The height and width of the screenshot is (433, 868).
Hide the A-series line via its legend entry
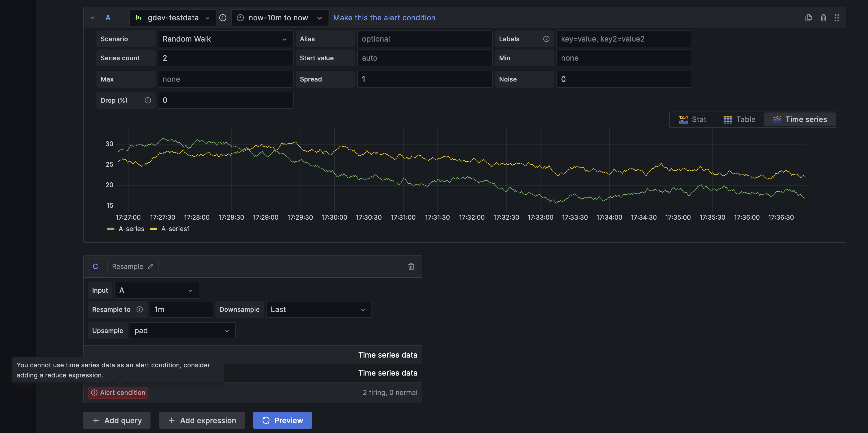click(x=131, y=229)
